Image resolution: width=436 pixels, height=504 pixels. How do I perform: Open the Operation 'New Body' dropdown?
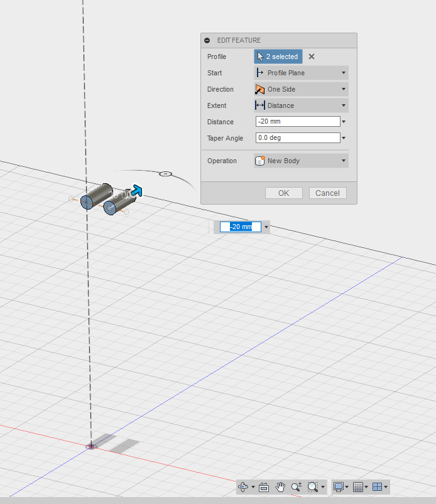click(x=301, y=161)
